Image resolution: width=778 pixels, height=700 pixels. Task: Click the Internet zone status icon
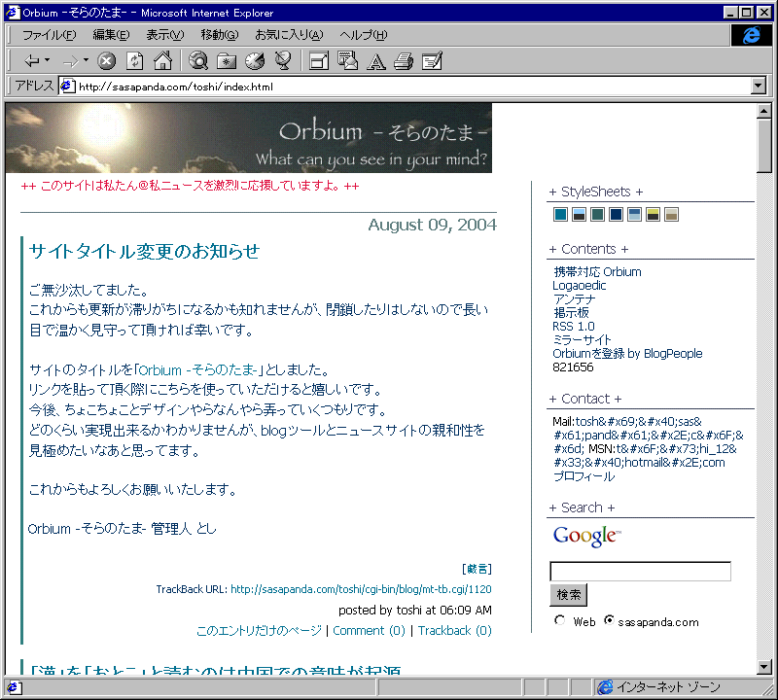(605, 687)
